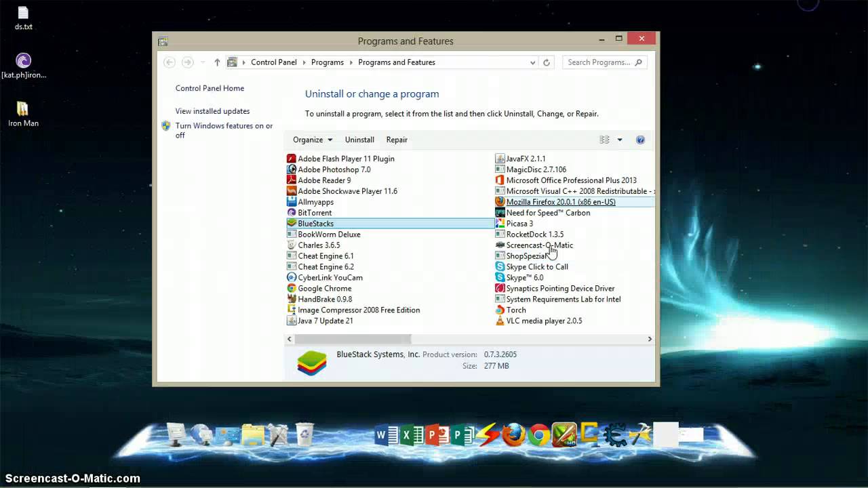Open Recycle Bin in the dock
The width and height of the screenshot is (868, 488).
pyautogui.click(x=304, y=434)
